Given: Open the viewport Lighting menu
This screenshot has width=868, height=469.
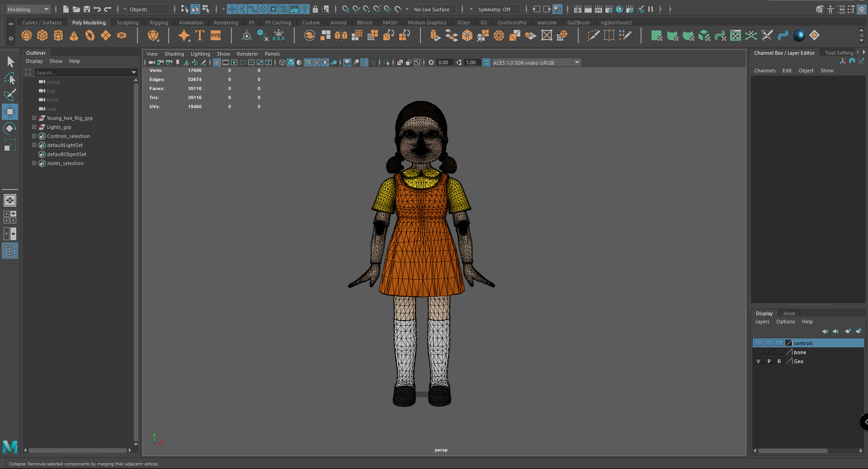Looking at the screenshot, I should tap(200, 54).
